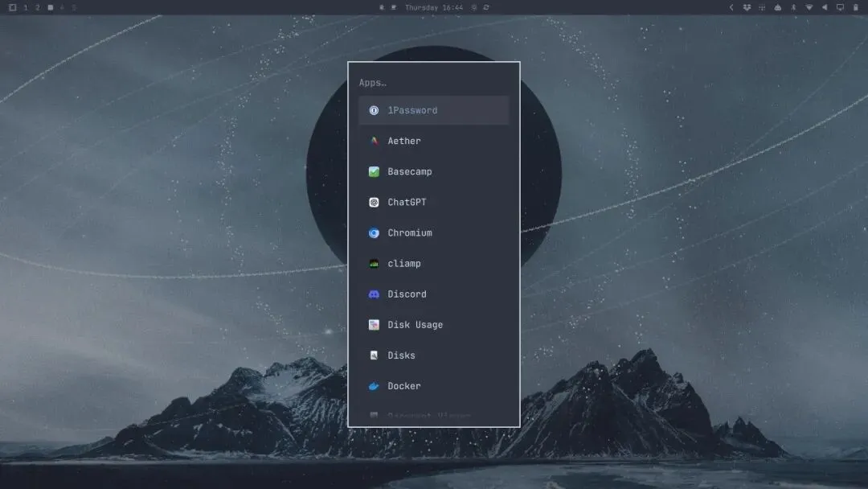Open Dropbox tray icon
This screenshot has width=868, height=489.
(747, 7)
